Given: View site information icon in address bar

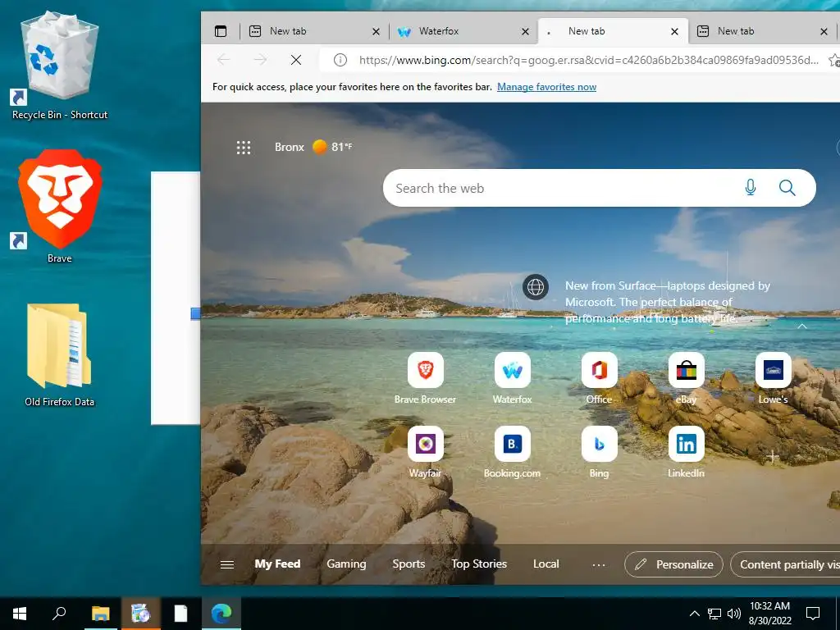Looking at the screenshot, I should [x=340, y=60].
